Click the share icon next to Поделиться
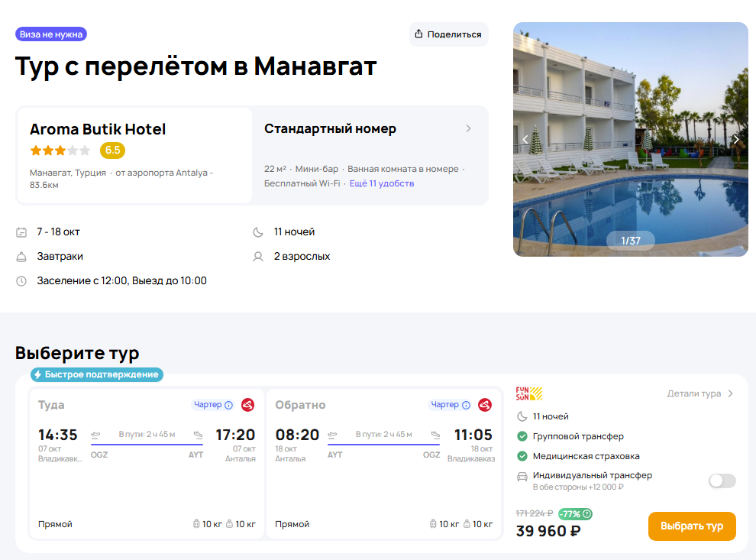The width and height of the screenshot is (756, 560). (x=418, y=34)
